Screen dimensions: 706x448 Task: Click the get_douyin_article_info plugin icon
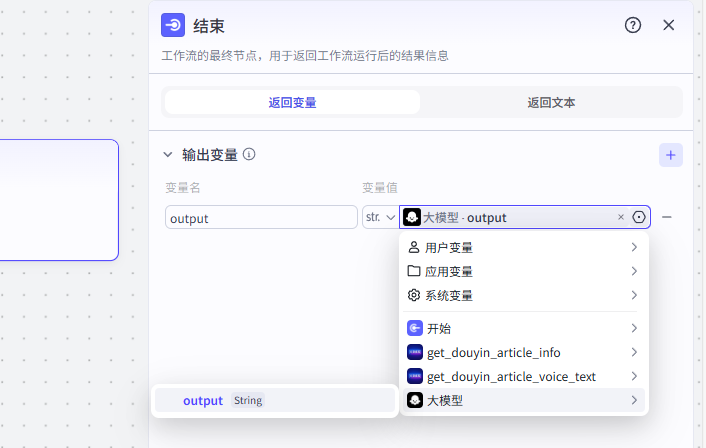coord(415,352)
